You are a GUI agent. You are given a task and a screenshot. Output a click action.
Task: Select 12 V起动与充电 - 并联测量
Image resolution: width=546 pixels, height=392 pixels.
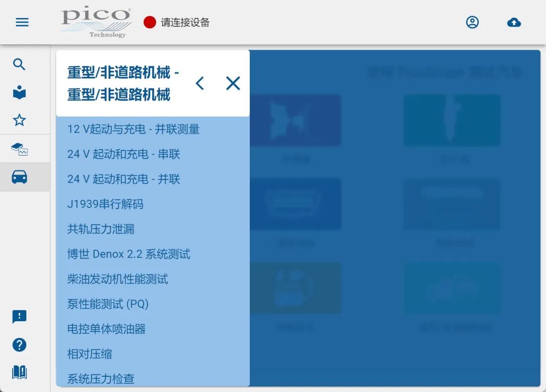tap(133, 129)
